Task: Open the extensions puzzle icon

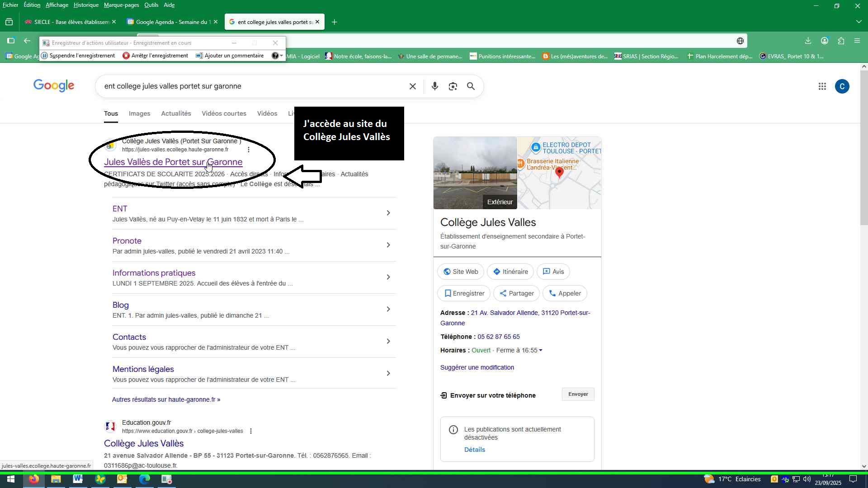Action: pyautogui.click(x=841, y=41)
